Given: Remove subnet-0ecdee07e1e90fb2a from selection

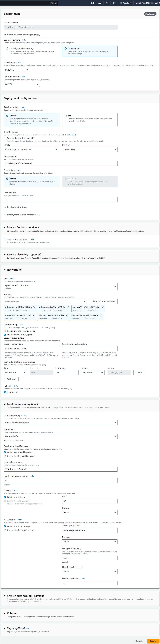Looking at the screenshot, I should click(68, 307).
